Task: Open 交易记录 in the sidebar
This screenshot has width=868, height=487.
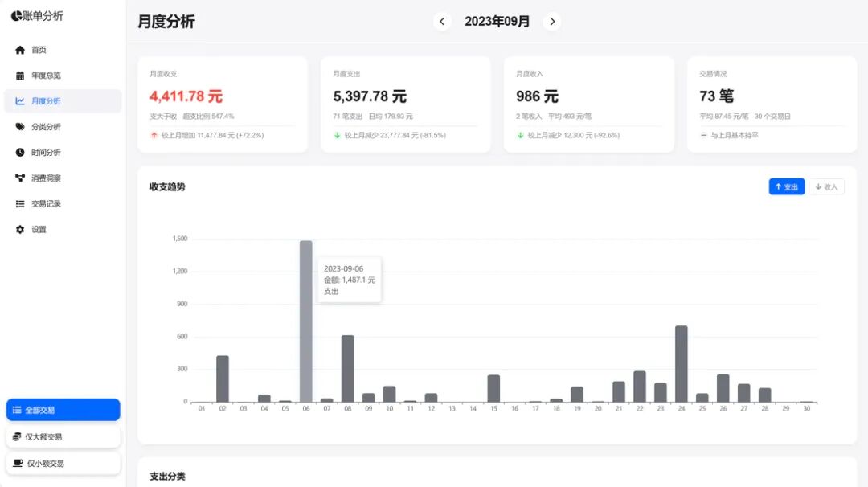Action: coord(63,203)
